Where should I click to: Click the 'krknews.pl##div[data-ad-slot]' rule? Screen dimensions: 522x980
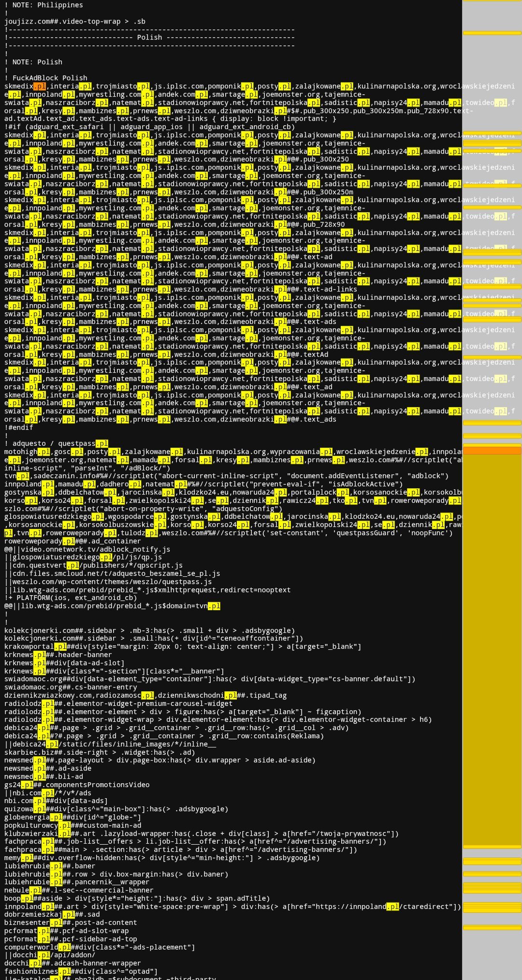[x=64, y=663]
